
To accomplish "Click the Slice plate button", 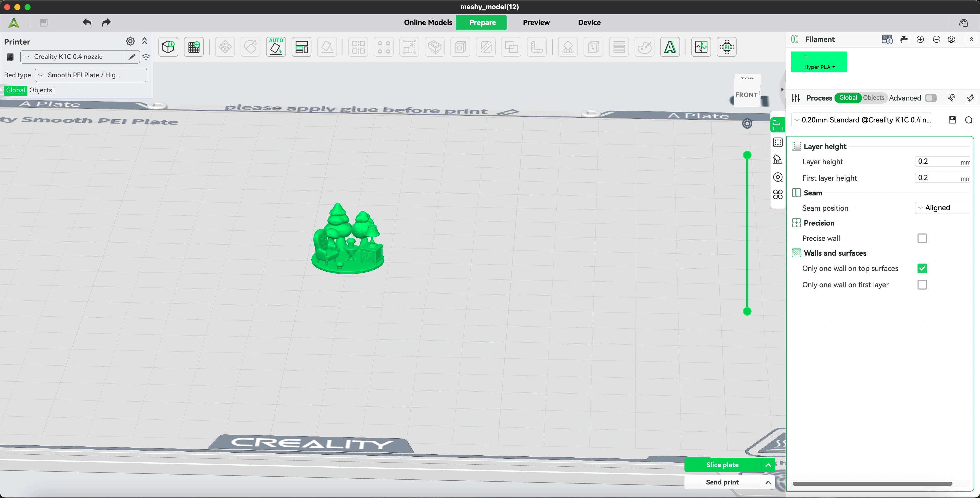I will click(x=722, y=465).
